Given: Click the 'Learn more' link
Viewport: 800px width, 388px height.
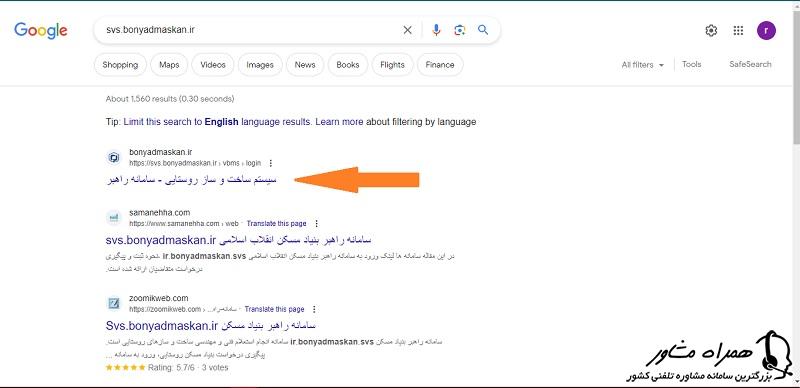Looking at the screenshot, I should (x=339, y=122).
